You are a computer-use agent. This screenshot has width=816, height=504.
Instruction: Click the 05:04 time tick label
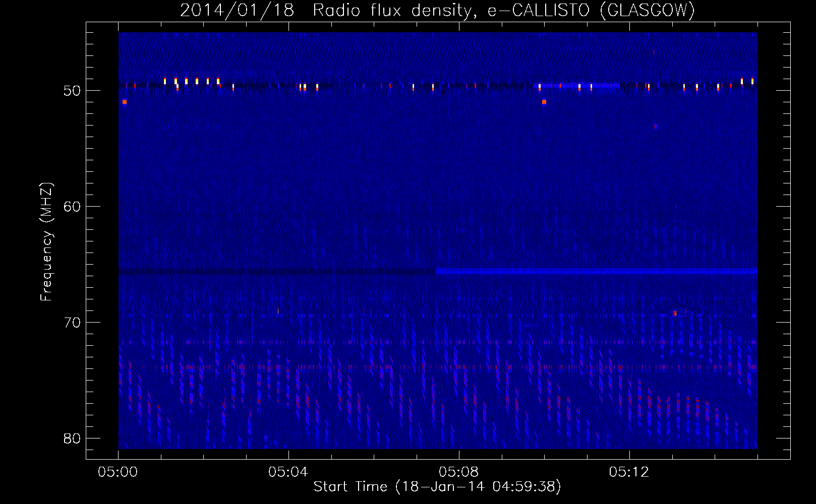[x=288, y=473]
